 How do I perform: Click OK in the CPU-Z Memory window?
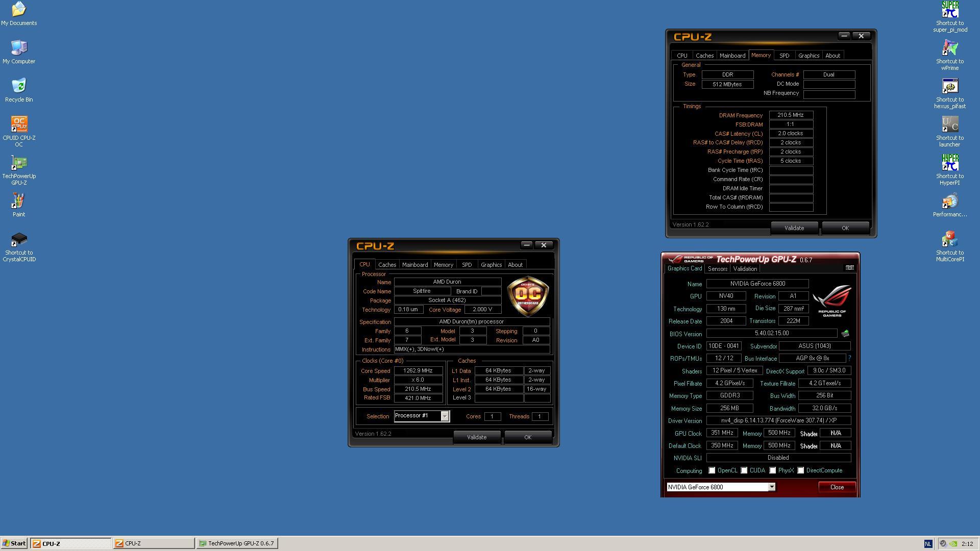click(845, 228)
